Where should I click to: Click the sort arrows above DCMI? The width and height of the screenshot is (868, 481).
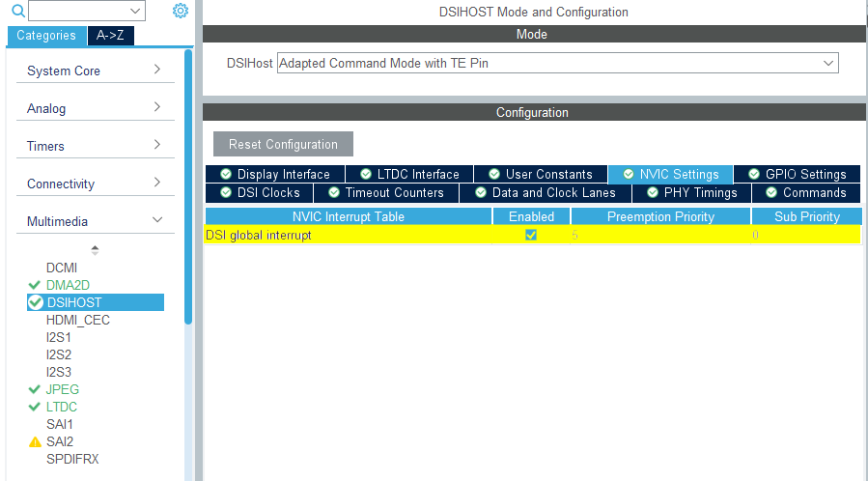95,249
